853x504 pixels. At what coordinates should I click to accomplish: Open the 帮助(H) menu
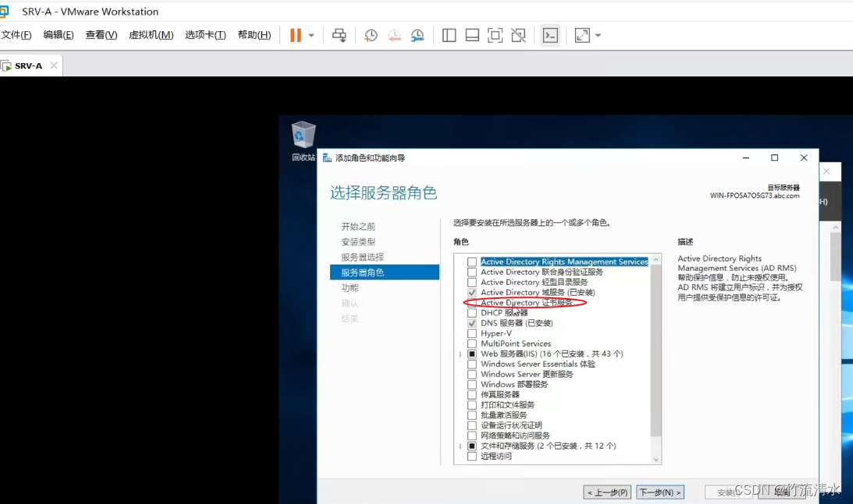254,35
